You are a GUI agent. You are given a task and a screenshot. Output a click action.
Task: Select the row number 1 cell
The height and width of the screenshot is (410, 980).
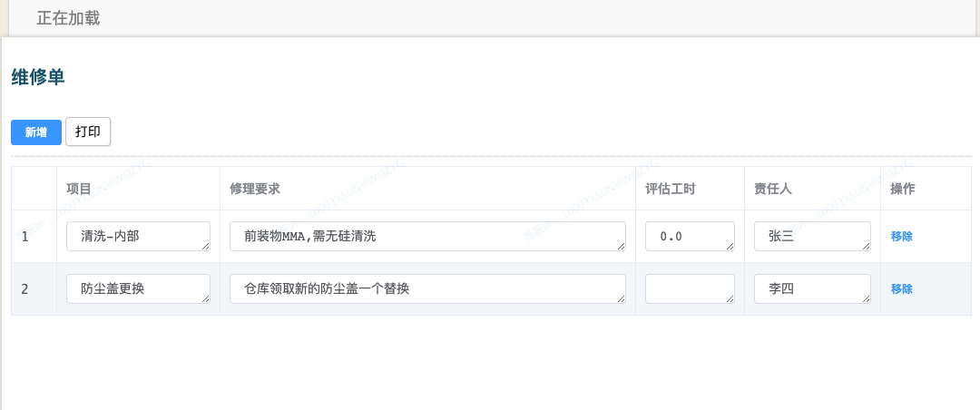(25, 237)
